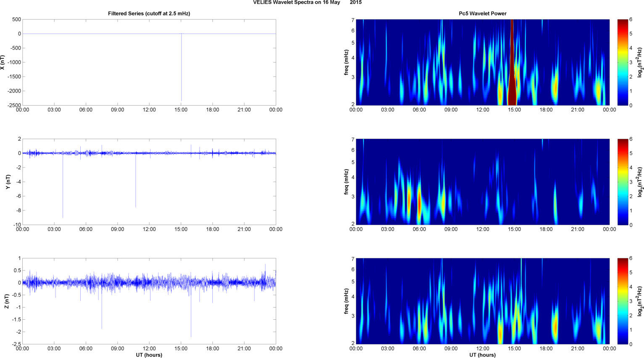Select the 'Filtered Series (cutoff at 2.5 mHz)' heading
The height and width of the screenshot is (358, 644).
(149, 13)
